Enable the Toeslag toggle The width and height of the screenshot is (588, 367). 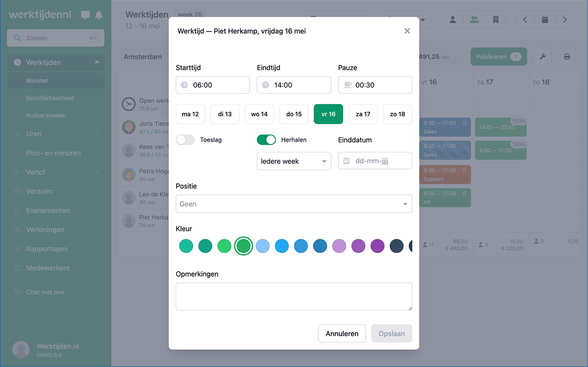tap(185, 140)
